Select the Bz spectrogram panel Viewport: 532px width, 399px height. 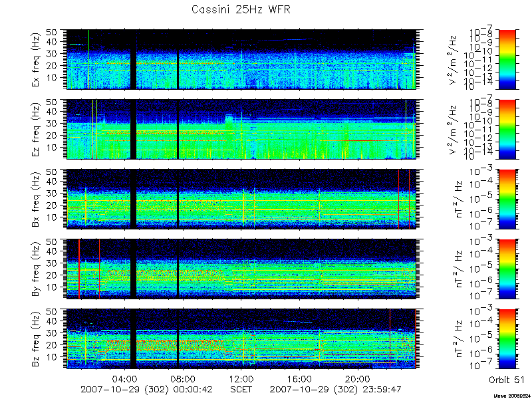(x=241, y=339)
